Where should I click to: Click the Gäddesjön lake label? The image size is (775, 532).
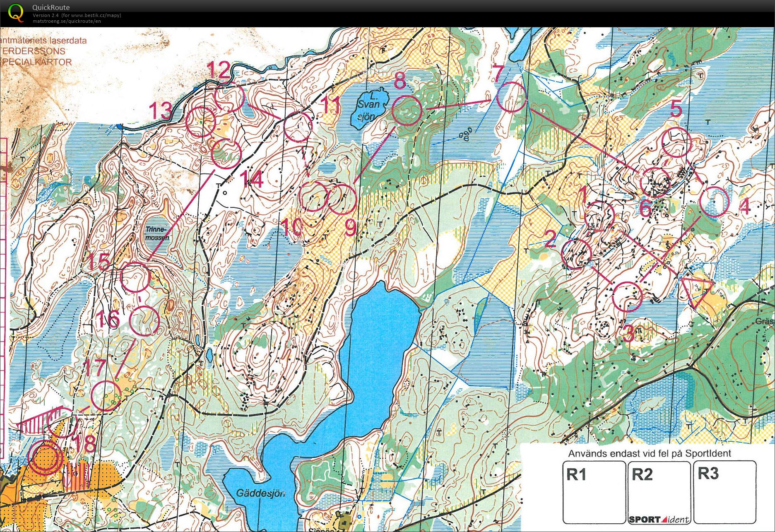pos(260,493)
